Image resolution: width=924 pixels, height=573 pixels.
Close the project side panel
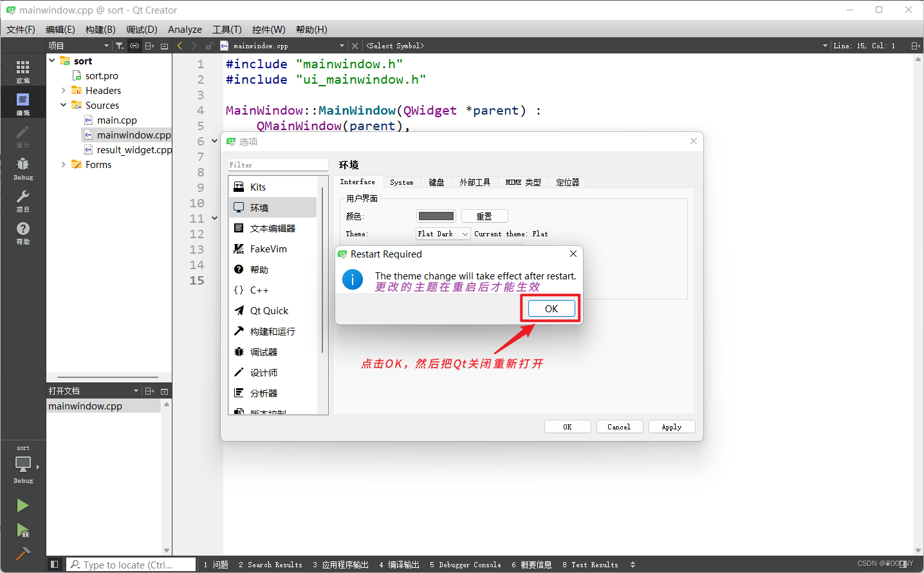(164, 46)
